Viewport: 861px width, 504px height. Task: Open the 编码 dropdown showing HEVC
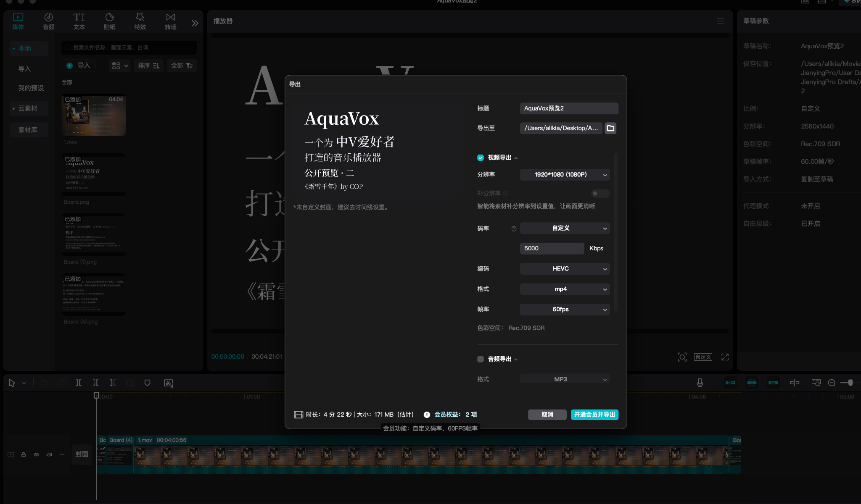tap(564, 268)
